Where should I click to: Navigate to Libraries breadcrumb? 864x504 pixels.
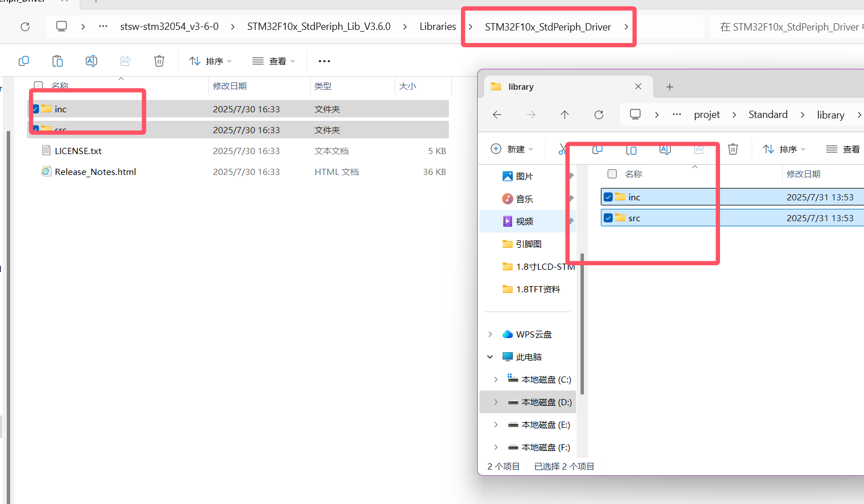(438, 27)
